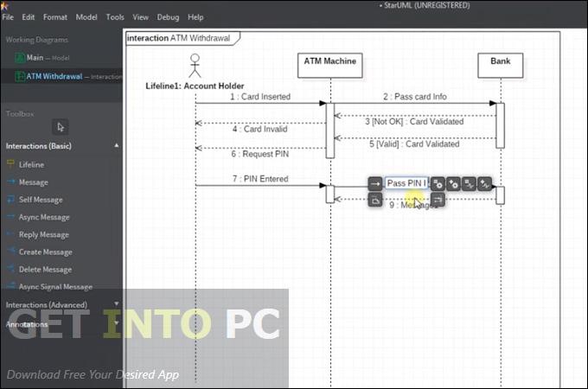Click the StarUML star logo icon
588x389 pixels.
[4, 6]
